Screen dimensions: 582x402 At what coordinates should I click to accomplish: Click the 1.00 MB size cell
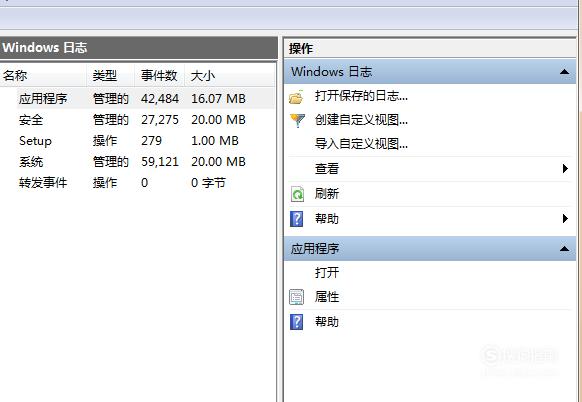tap(215, 141)
